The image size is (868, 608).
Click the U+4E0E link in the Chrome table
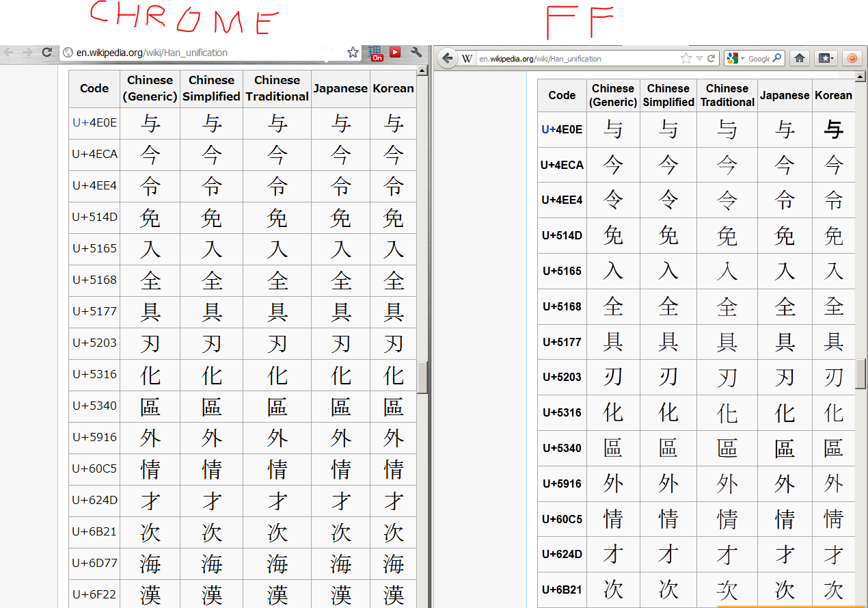pyautogui.click(x=94, y=123)
